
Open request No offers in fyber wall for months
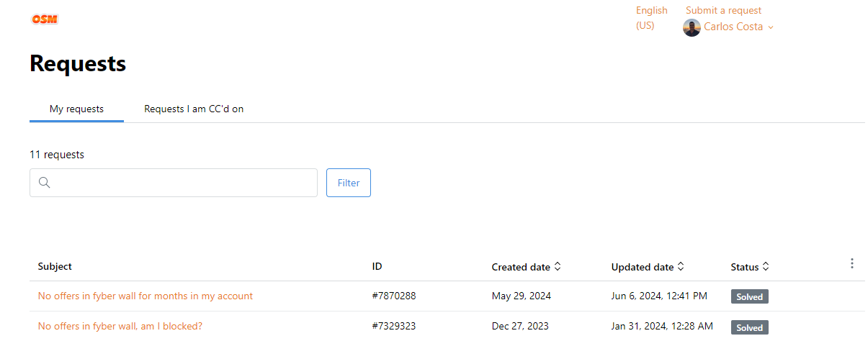(146, 296)
